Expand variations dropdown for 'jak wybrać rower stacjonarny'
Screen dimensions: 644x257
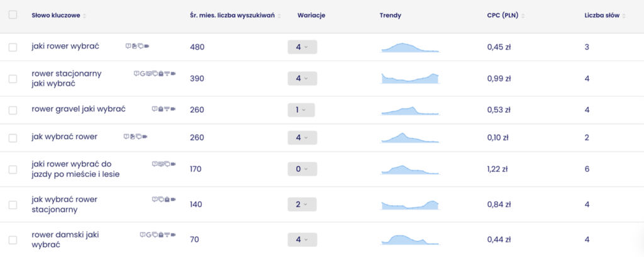(302, 205)
